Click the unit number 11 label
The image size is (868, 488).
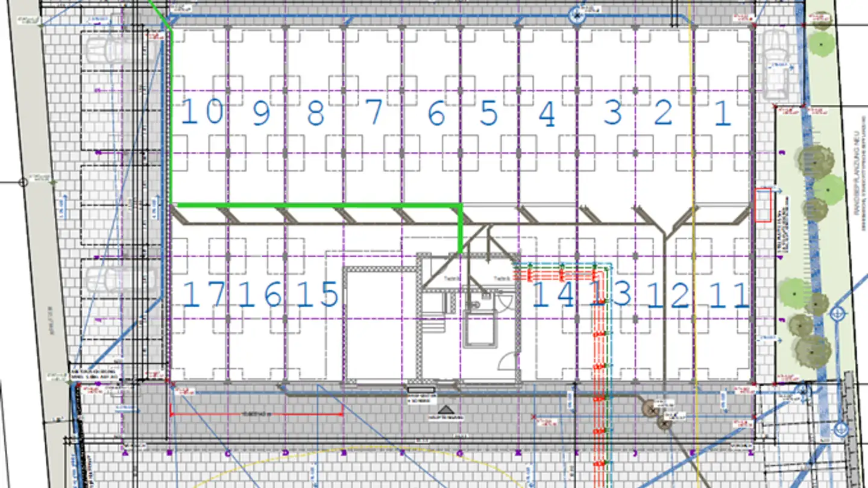729,296
